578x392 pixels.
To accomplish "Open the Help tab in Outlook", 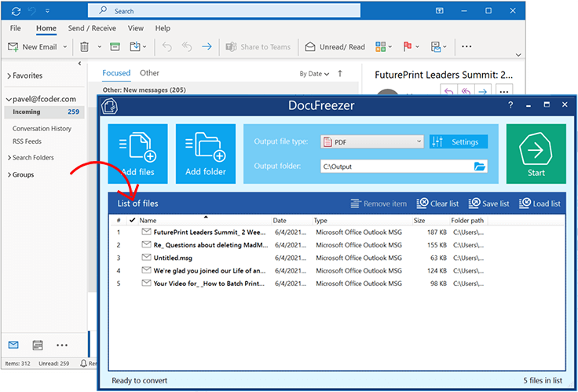I will 163,28.
